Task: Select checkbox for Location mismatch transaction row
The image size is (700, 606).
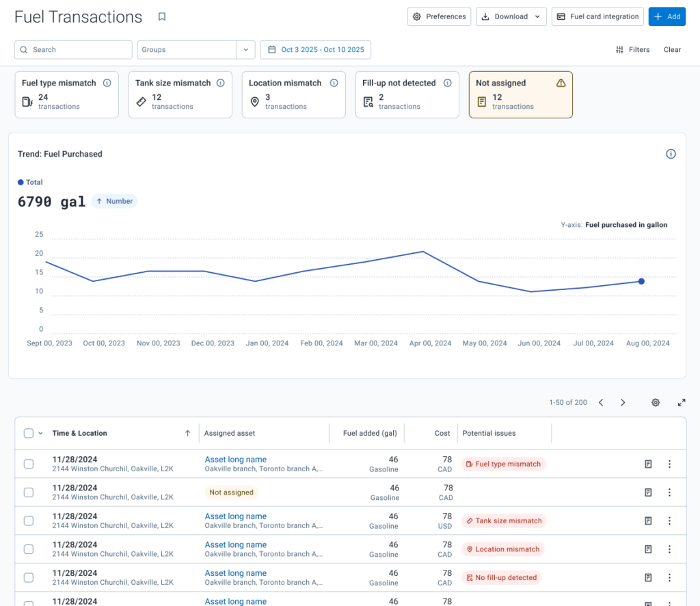Action: tap(29, 549)
